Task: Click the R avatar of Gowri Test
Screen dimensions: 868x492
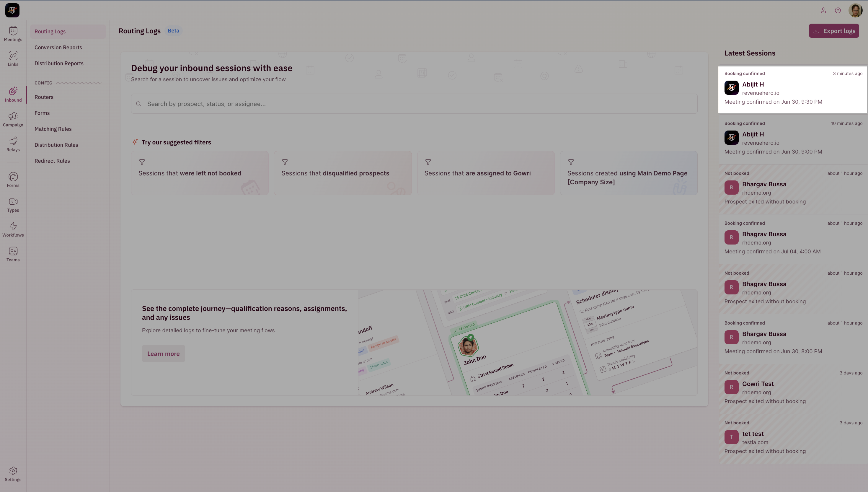Action: [x=732, y=387]
